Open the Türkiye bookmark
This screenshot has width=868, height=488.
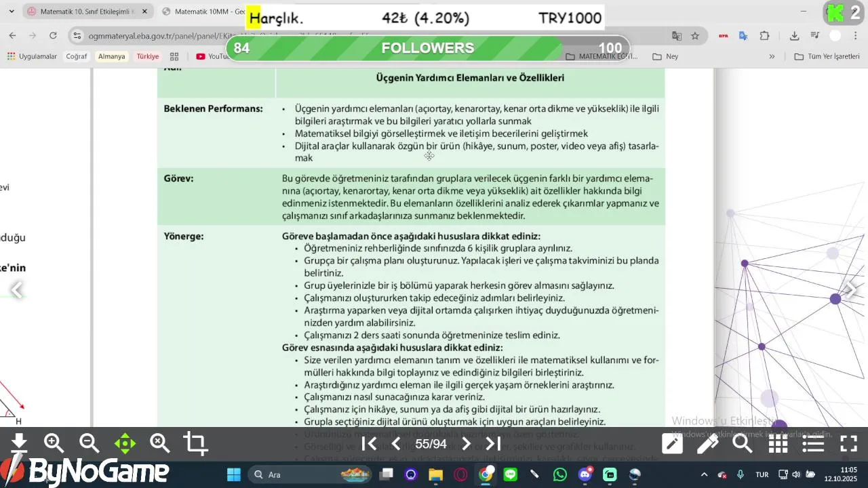click(147, 56)
